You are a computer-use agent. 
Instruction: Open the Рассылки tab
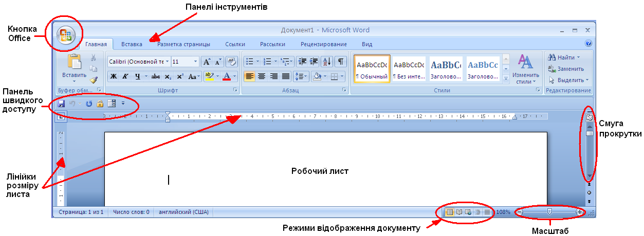point(272,44)
